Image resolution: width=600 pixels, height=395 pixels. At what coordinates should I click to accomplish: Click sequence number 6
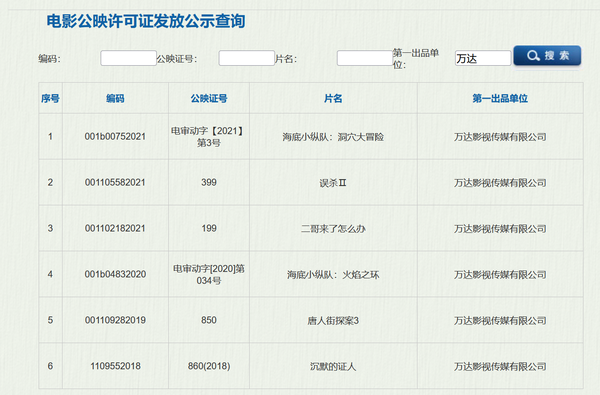coord(50,366)
